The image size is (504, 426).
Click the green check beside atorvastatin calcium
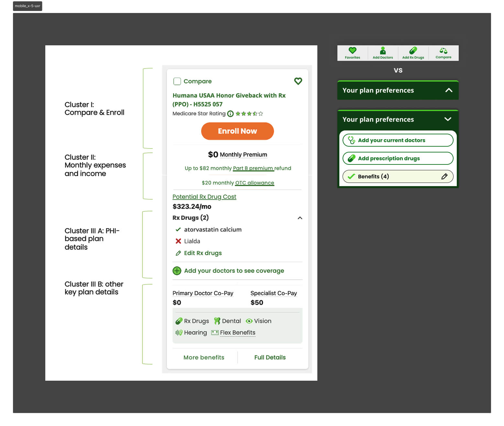[x=178, y=230]
